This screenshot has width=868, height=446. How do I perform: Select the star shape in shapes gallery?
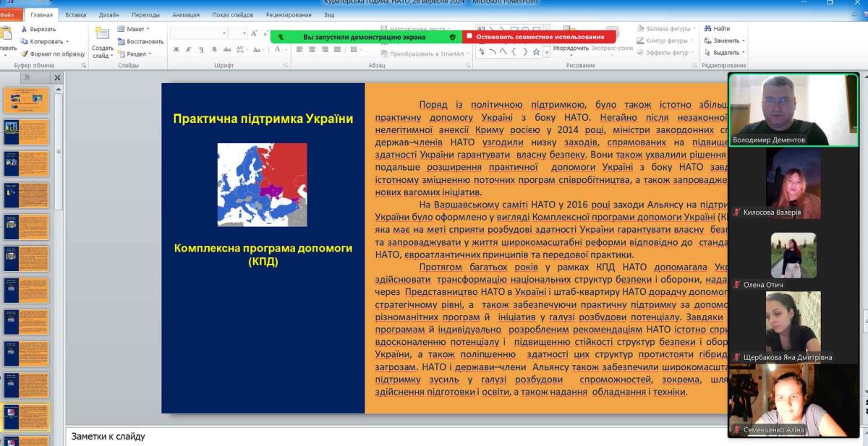(x=536, y=52)
